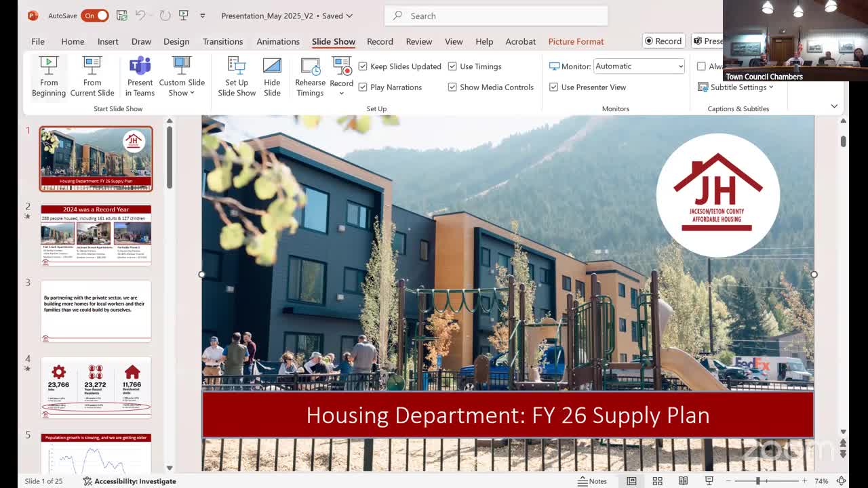868x488 pixels.
Task: Open the Help tab
Action: [x=484, y=41]
